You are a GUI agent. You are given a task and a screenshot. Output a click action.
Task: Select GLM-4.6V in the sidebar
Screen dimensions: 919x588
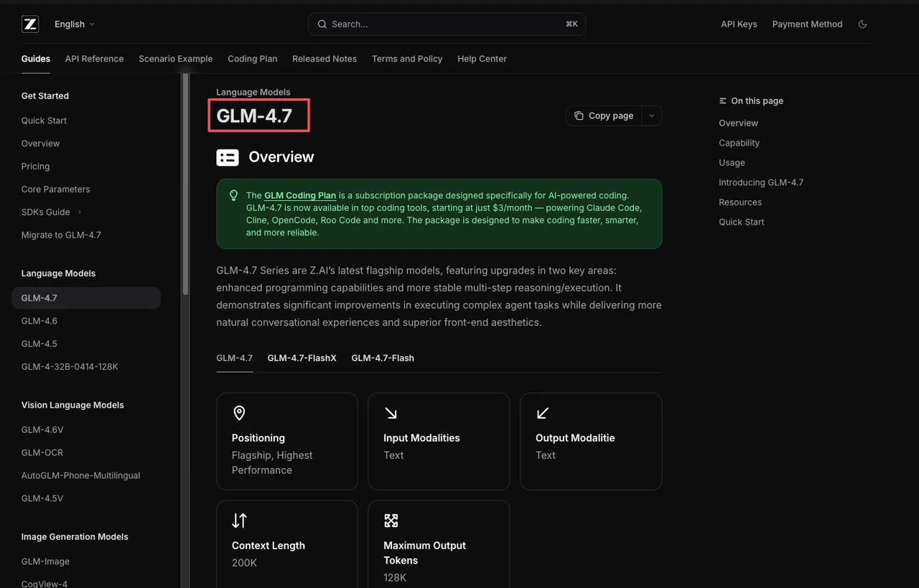point(42,429)
